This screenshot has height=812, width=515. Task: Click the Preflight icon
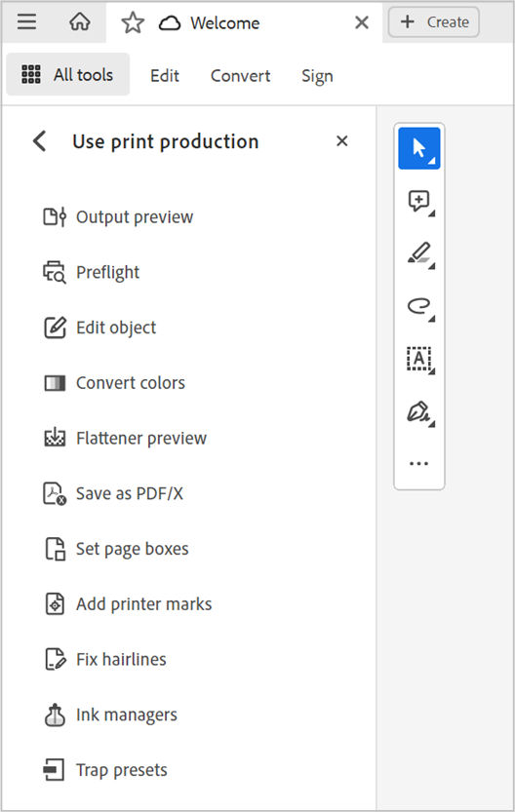pos(55,272)
